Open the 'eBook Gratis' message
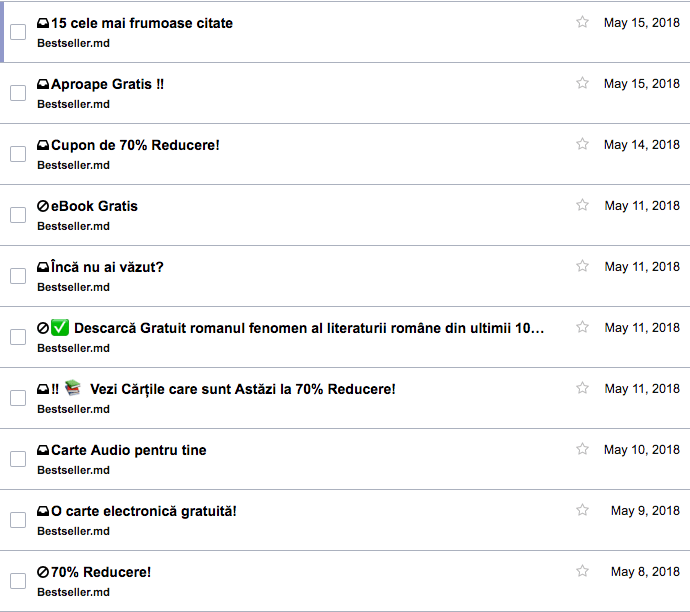 pyautogui.click(x=94, y=206)
